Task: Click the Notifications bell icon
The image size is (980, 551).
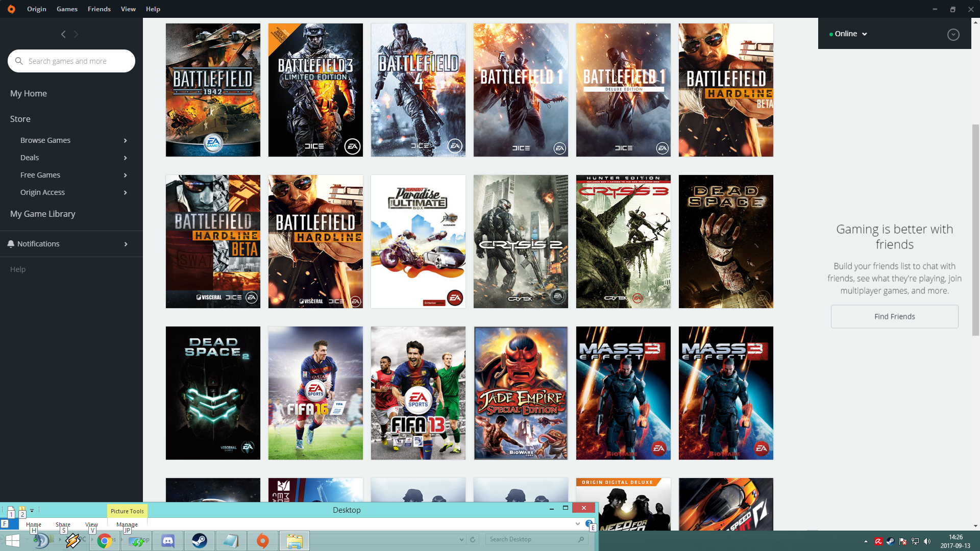Action: pyautogui.click(x=11, y=244)
